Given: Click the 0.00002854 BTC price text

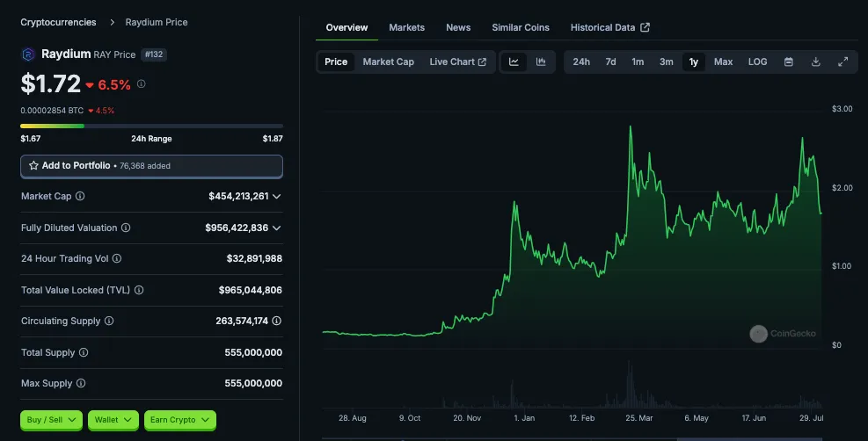Looking at the screenshot, I should point(52,111).
